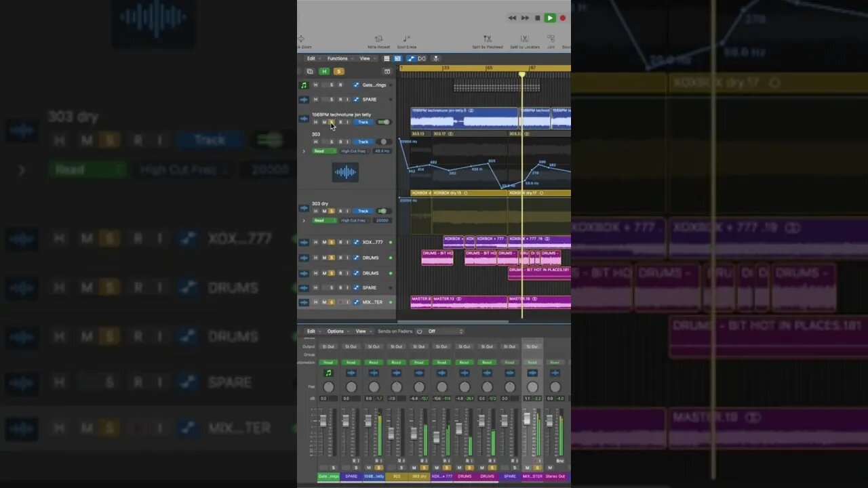Solo the 156BPM technotune track
The image size is (868, 488).
click(x=332, y=122)
